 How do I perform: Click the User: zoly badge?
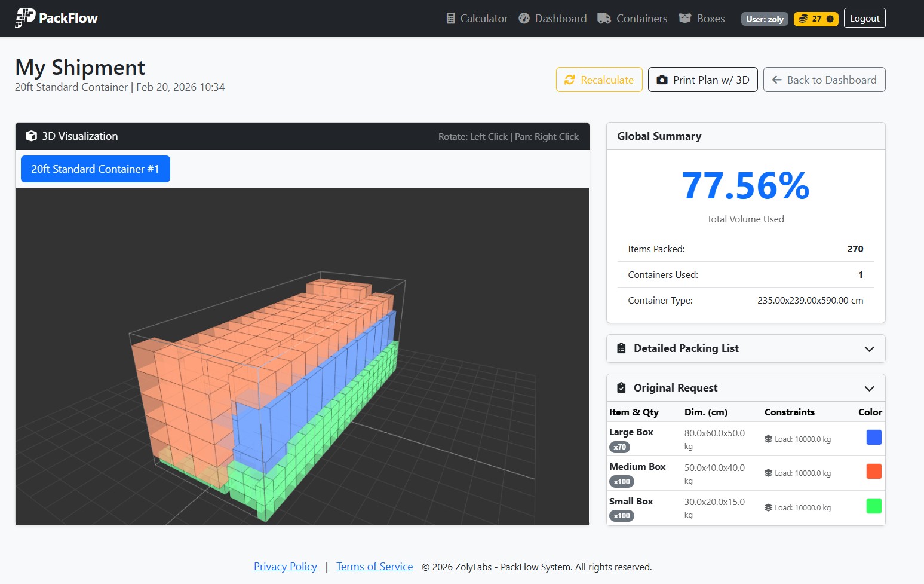(765, 19)
